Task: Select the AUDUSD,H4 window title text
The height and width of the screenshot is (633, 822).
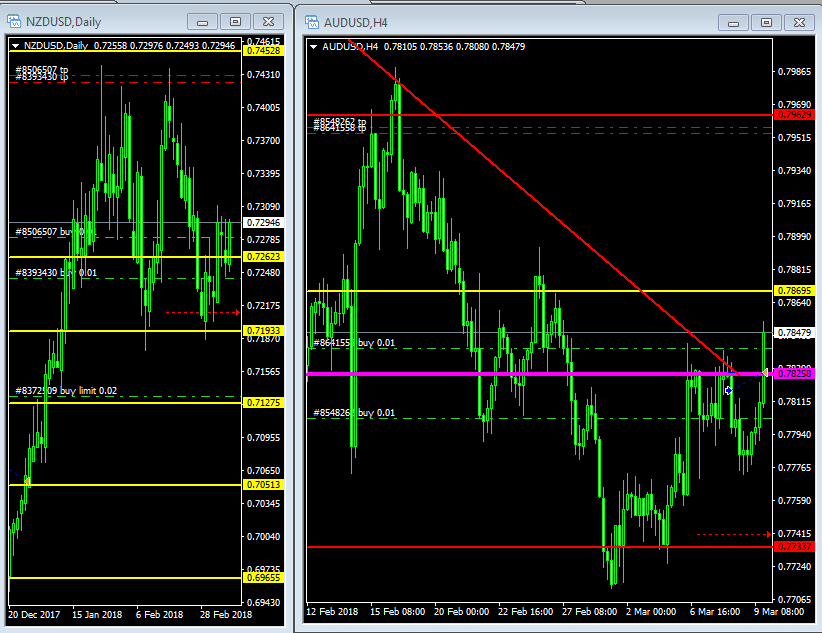Action: pos(355,23)
